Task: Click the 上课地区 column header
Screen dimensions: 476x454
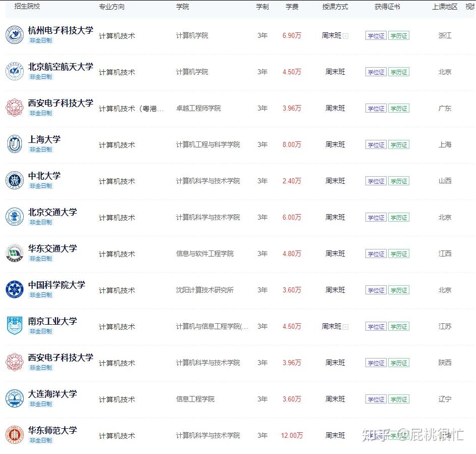Action: (x=445, y=7)
